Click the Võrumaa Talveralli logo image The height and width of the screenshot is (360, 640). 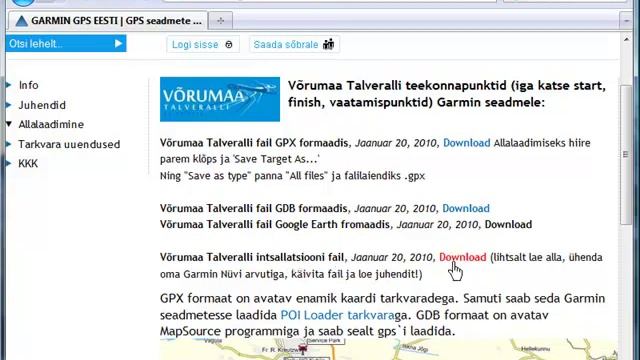(220, 99)
